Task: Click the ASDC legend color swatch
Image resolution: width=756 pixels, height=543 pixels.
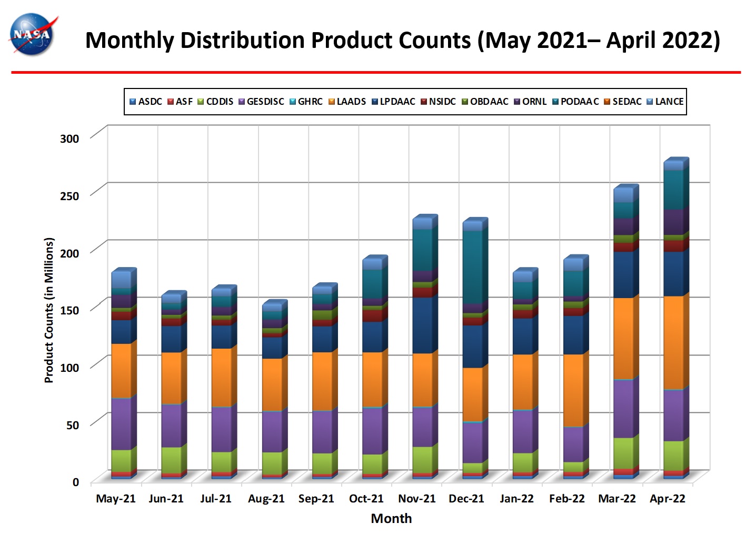Action: pos(133,102)
